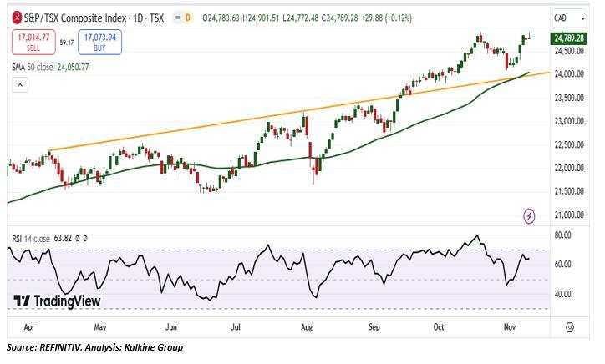
Task: Click the SELL 17,014.77 button
Action: click(x=33, y=42)
